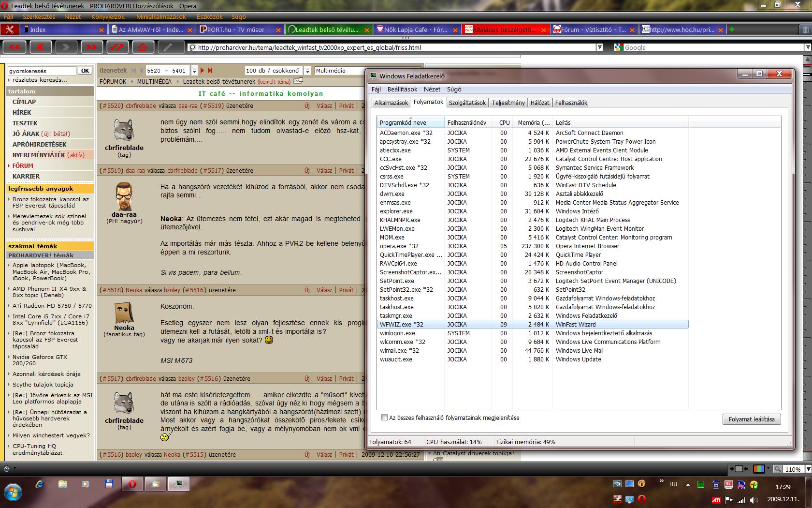
Task: Click the Opera address bar URL field
Action: [x=396, y=47]
